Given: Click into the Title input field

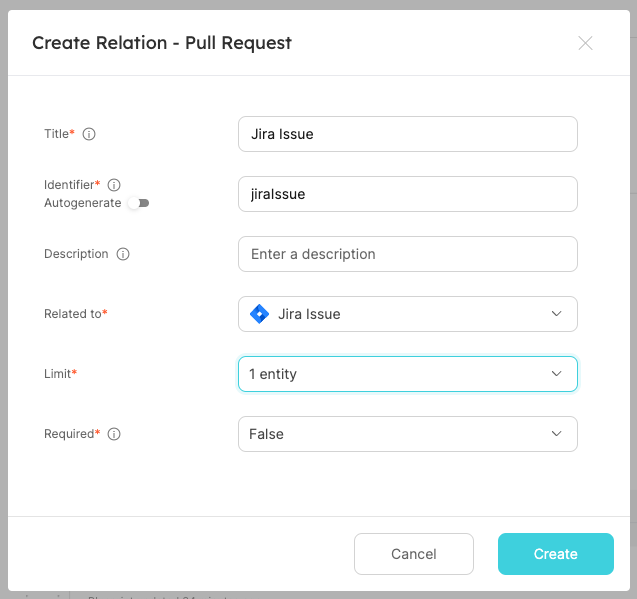Looking at the screenshot, I should 407,134.
